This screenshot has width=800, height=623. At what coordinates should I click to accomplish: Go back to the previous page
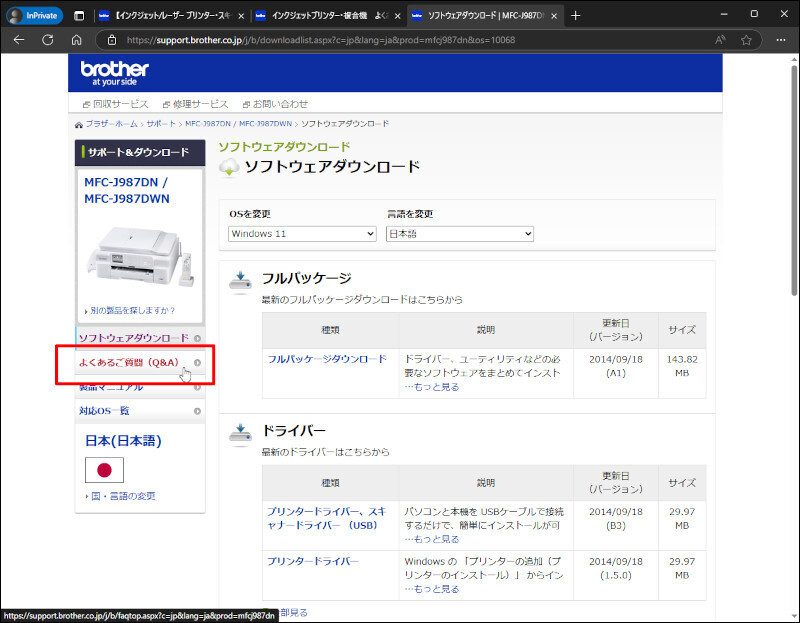click(19, 40)
